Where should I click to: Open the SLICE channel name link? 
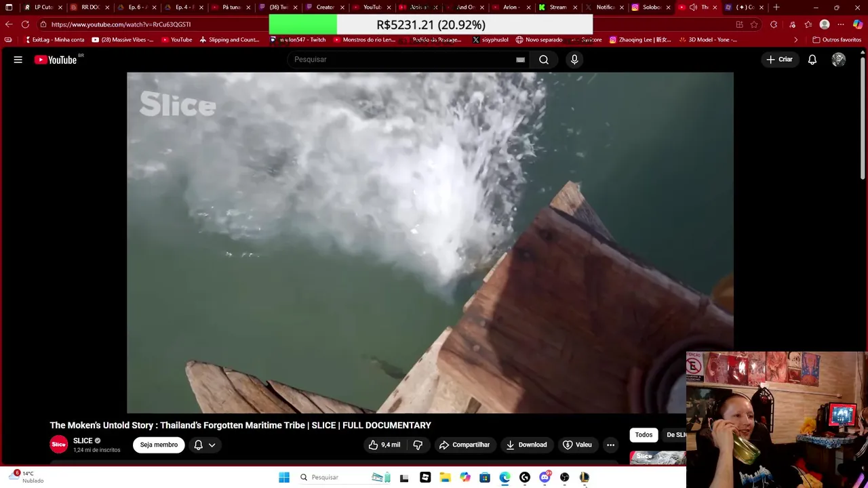tap(83, 441)
